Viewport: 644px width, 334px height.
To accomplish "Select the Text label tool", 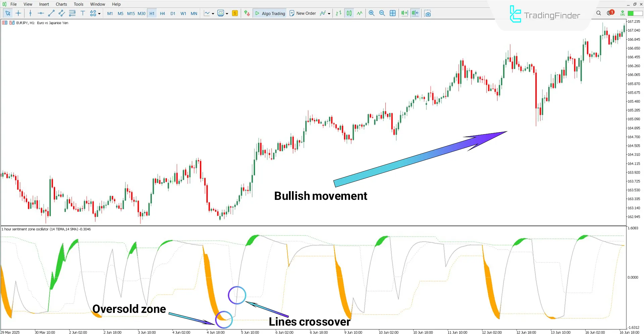I will [83, 13].
